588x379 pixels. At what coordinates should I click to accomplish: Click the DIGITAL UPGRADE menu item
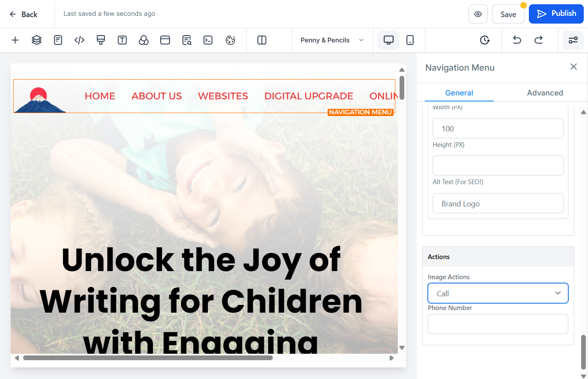tap(309, 96)
